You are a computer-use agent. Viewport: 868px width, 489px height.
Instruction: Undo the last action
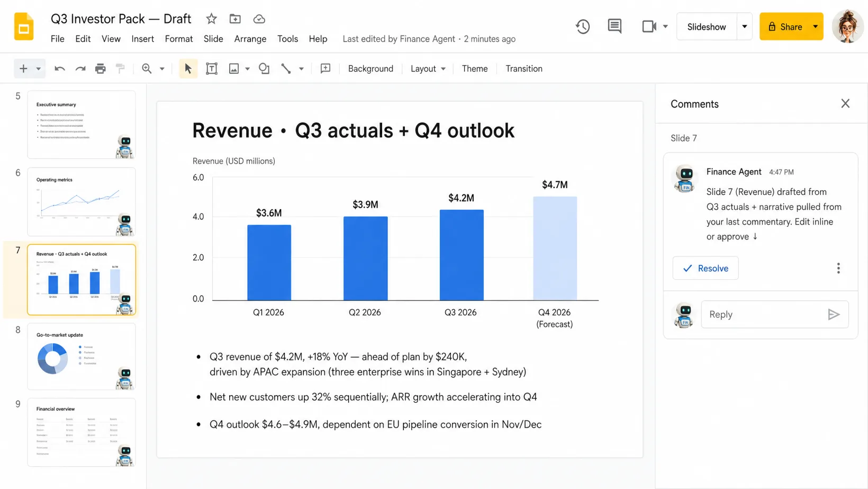[x=60, y=68]
